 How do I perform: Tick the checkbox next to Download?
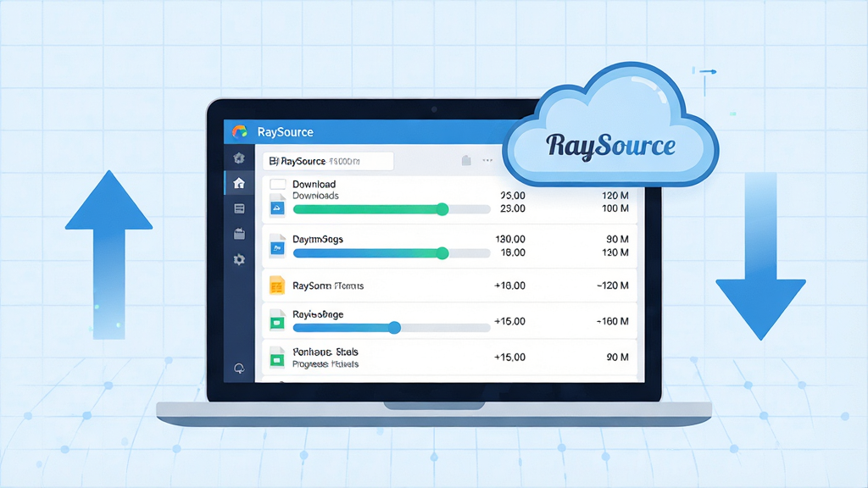tap(277, 184)
